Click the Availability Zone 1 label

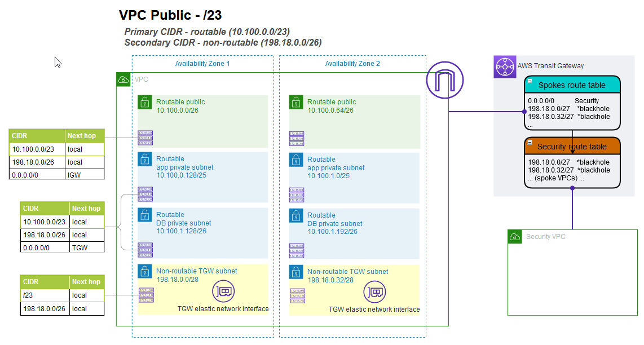coord(202,64)
